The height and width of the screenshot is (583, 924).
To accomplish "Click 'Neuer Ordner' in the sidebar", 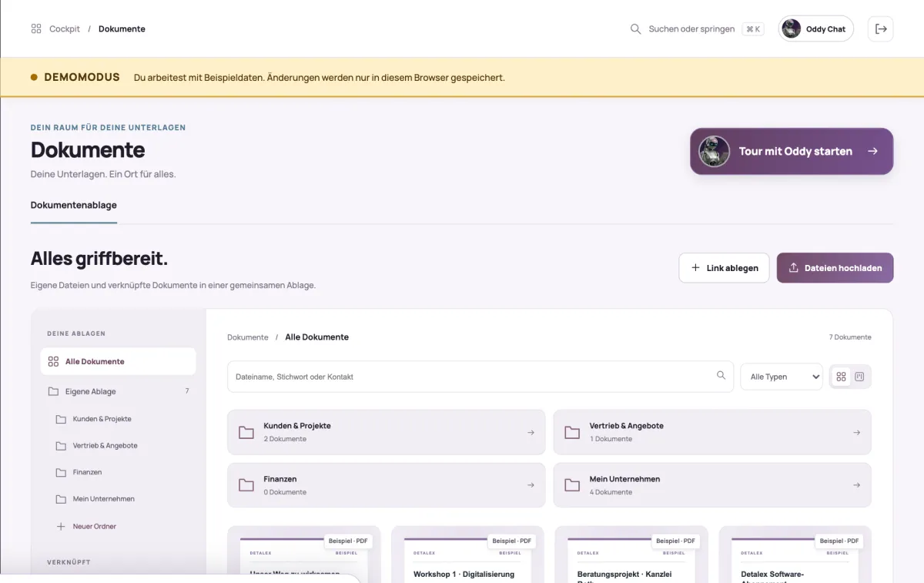I will [122, 527].
